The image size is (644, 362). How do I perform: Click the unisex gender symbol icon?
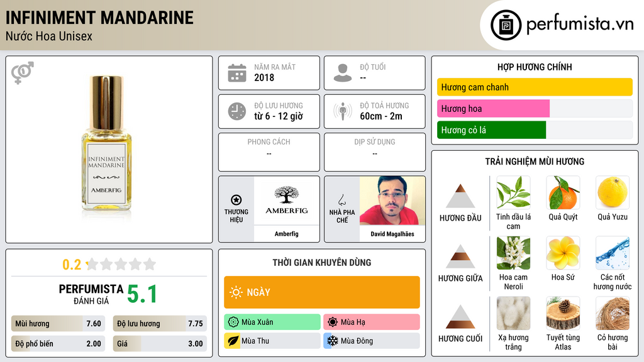[x=22, y=73]
